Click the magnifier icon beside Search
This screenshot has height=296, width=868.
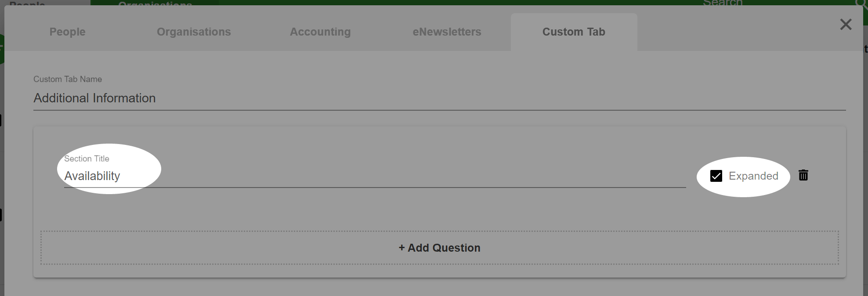point(862,3)
